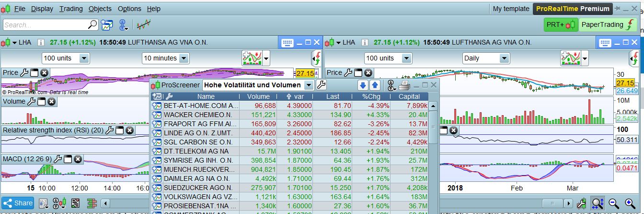Click ProScreener settings wrench icon
Screen dimensions: 644x214
322,85
